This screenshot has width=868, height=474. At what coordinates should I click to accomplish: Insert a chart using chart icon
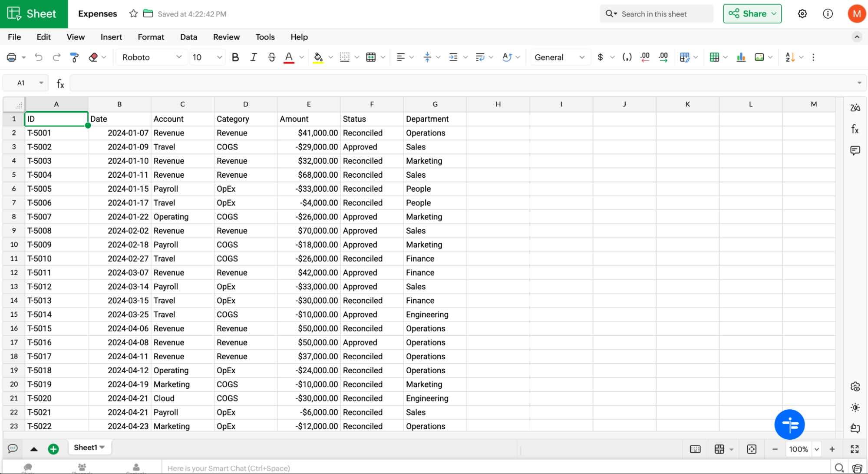click(x=741, y=57)
